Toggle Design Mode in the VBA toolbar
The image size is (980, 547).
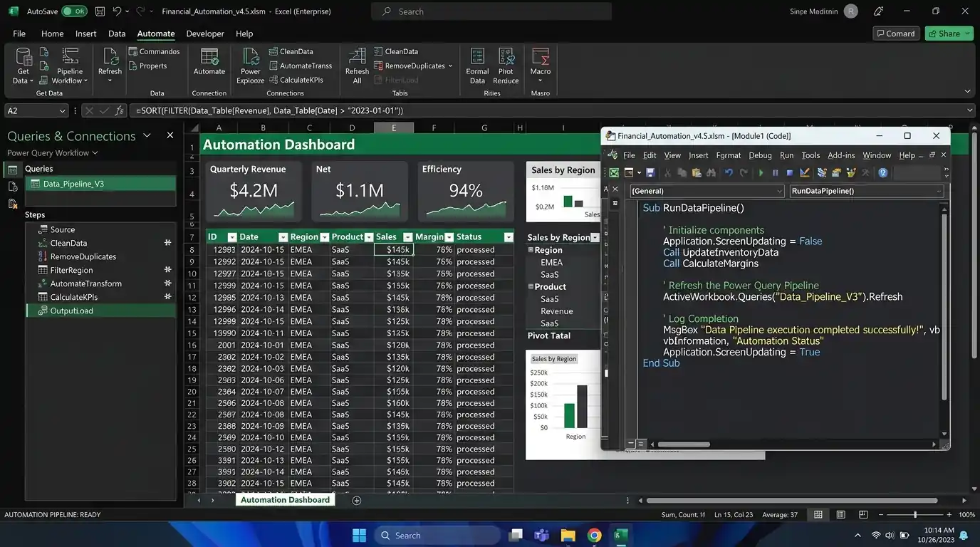pos(805,172)
